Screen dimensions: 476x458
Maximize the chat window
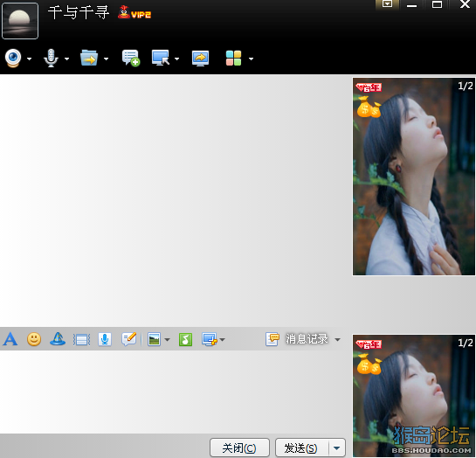pyautogui.click(x=437, y=4)
